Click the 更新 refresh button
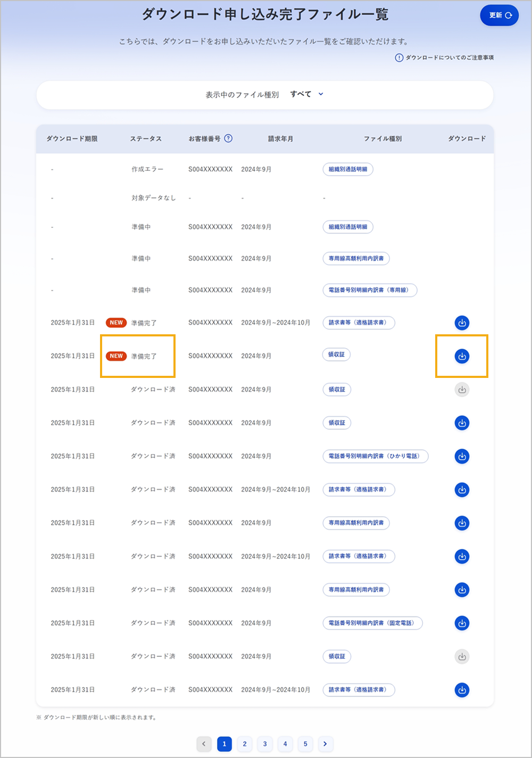Screen dimensions: 532x758 point(499,15)
